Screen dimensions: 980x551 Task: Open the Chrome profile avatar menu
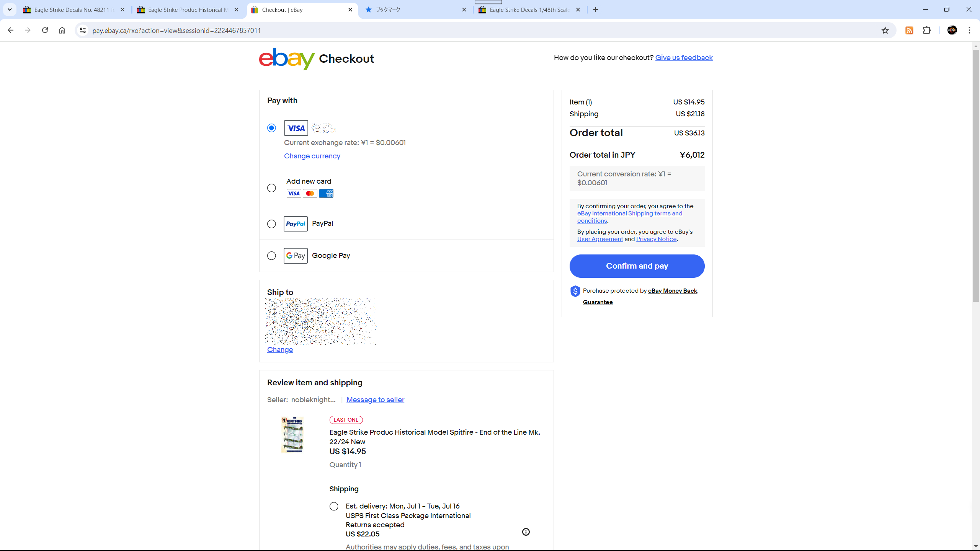[952, 30]
